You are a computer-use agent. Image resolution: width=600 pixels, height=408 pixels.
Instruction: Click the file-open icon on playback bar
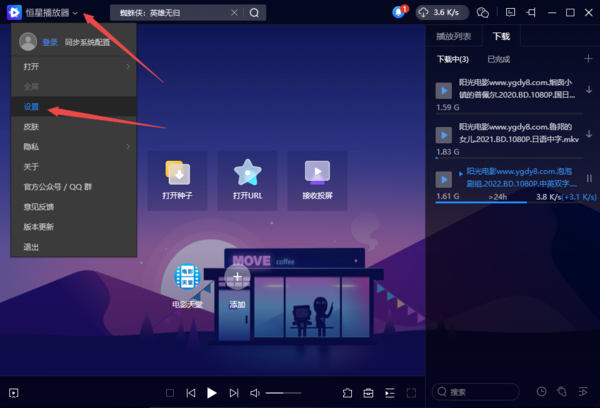(x=347, y=393)
